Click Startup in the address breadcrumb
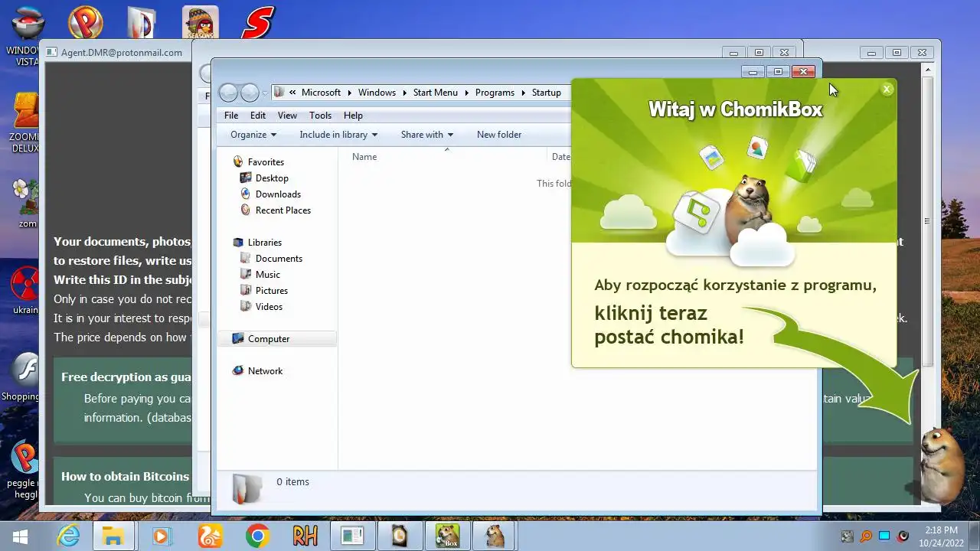 547,93
